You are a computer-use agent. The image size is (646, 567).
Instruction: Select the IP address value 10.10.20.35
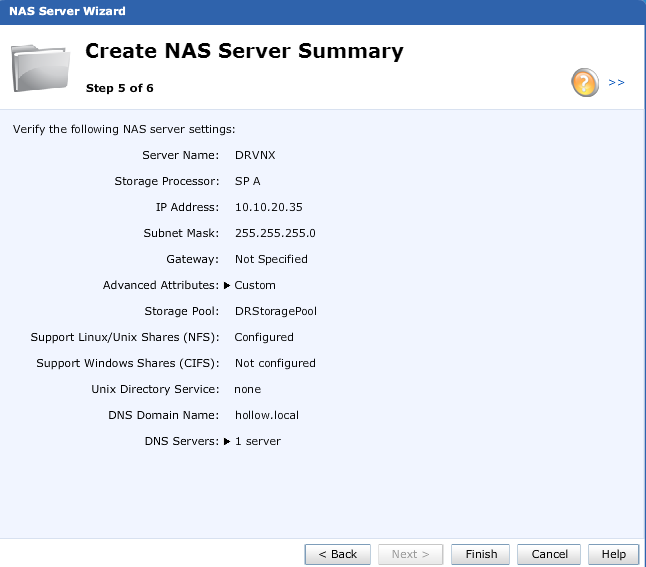pos(268,207)
